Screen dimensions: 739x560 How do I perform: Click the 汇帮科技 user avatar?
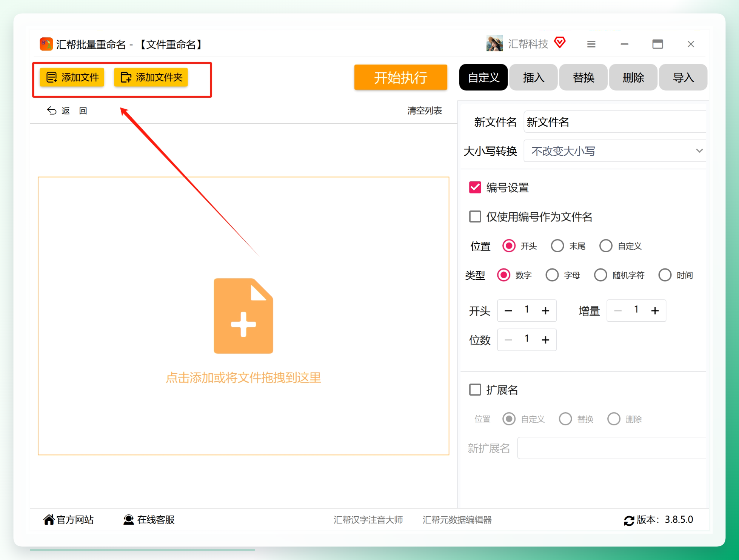click(x=494, y=43)
